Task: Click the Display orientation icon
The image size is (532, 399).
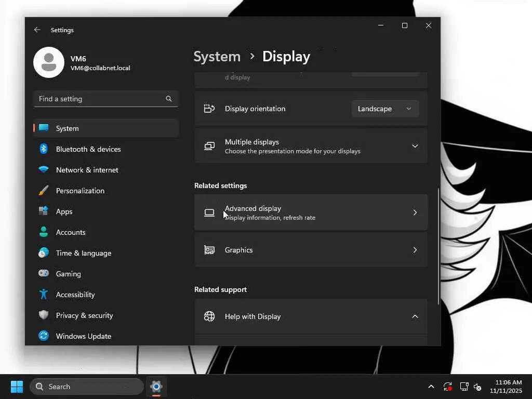Action: 209,109
